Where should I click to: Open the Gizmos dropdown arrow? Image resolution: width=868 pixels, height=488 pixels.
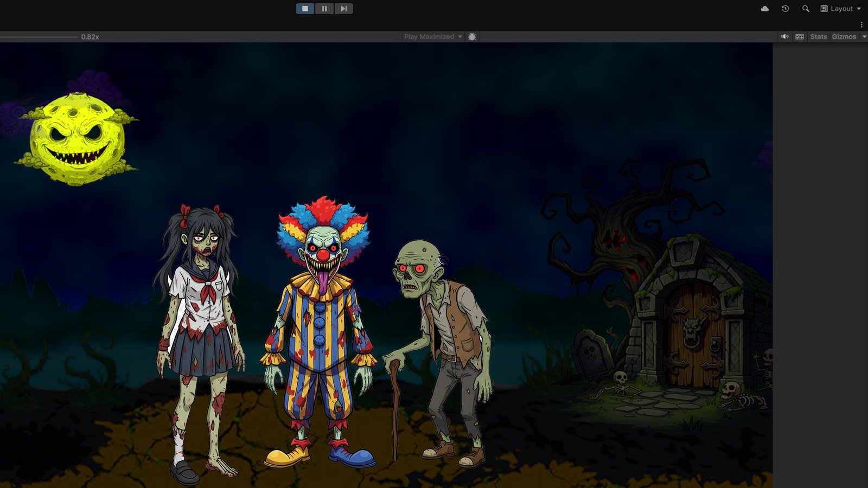tap(861, 36)
